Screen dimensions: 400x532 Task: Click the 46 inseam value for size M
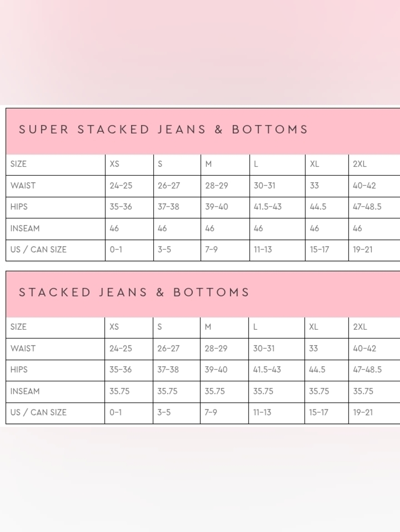tap(210, 229)
